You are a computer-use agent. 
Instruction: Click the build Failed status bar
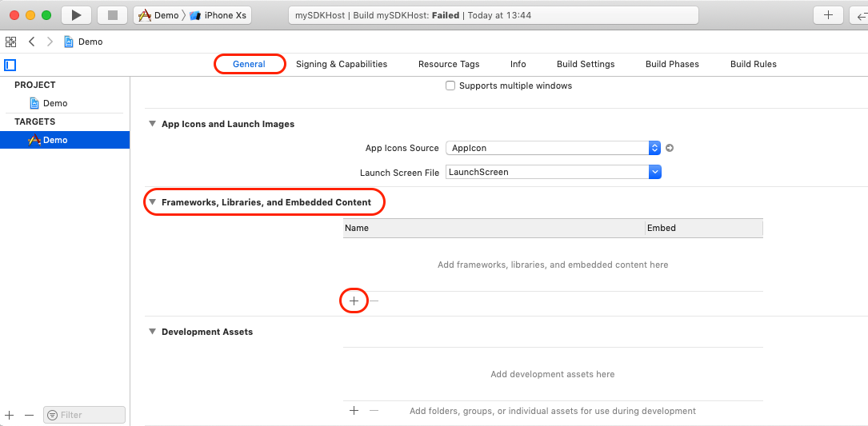[x=494, y=15]
